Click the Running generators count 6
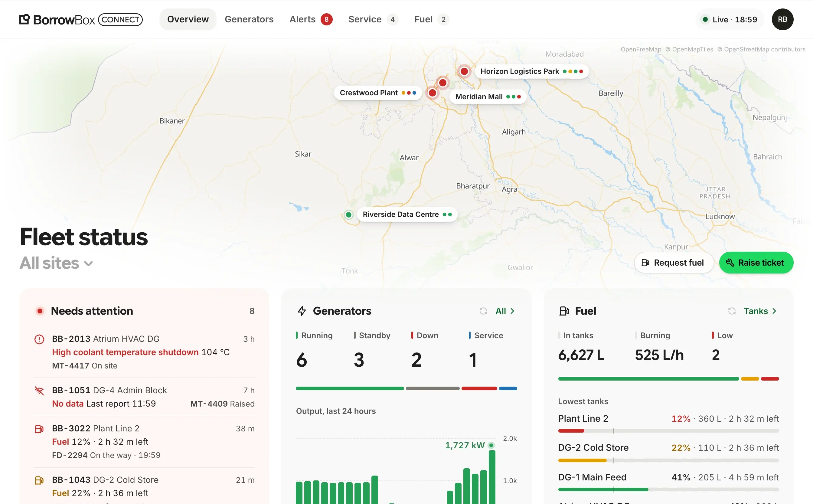Viewport: 813px width, 504px height. tap(302, 360)
